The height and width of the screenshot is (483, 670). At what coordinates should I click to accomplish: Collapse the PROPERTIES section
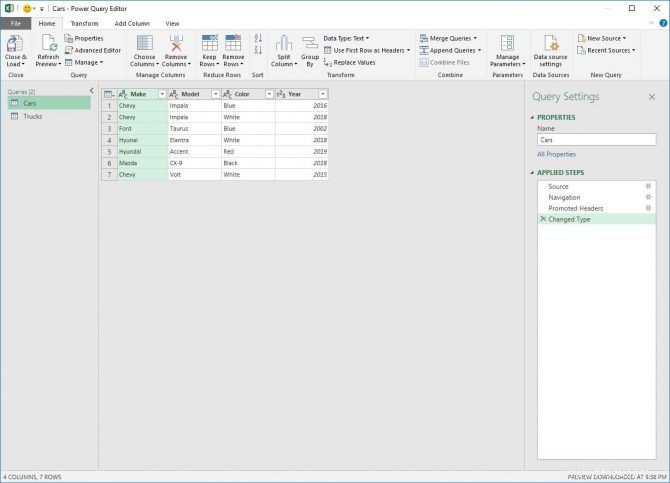[x=532, y=118]
